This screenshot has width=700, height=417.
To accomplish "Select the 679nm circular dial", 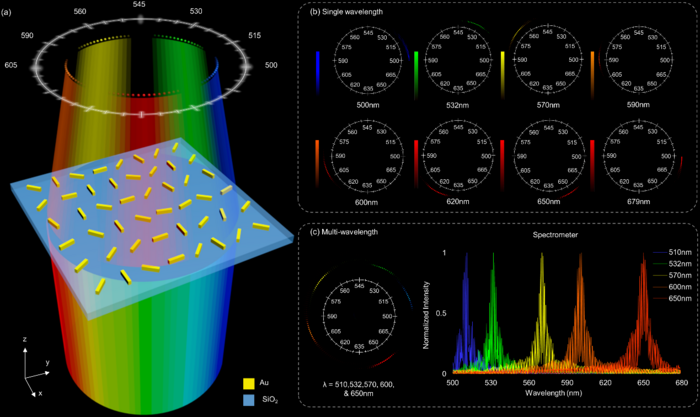I will click(x=638, y=158).
